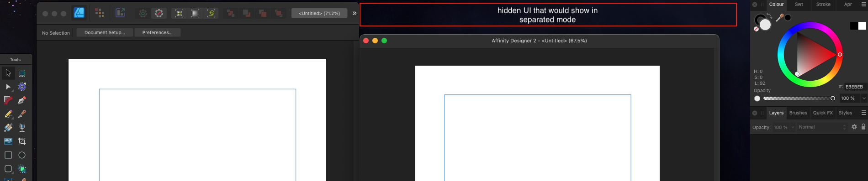The height and width of the screenshot is (181, 868).
Task: Select the Transparency wine-glass tool
Action: (22, 128)
